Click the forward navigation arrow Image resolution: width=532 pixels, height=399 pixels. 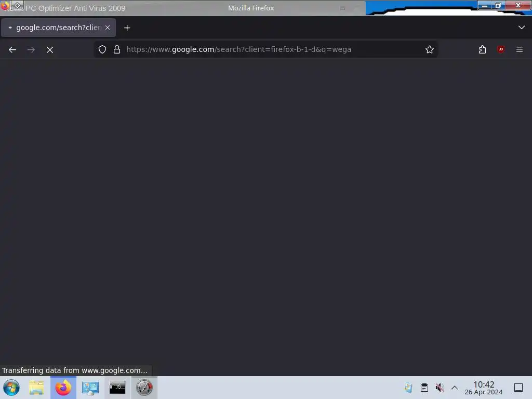click(31, 50)
